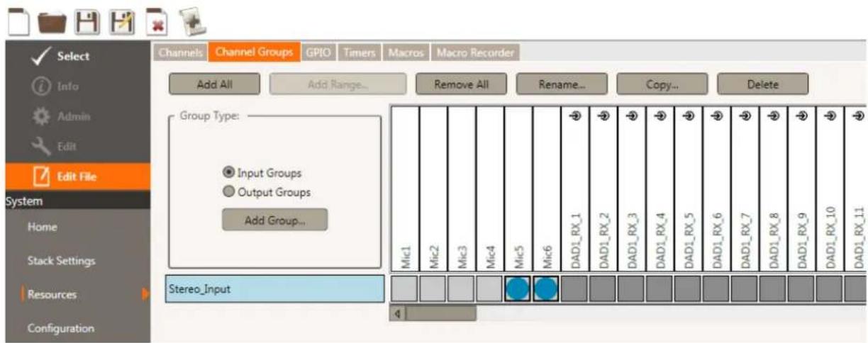Click the Mic5 column header
Image resolution: width=868 pixels, height=343 pixels.
point(518,188)
